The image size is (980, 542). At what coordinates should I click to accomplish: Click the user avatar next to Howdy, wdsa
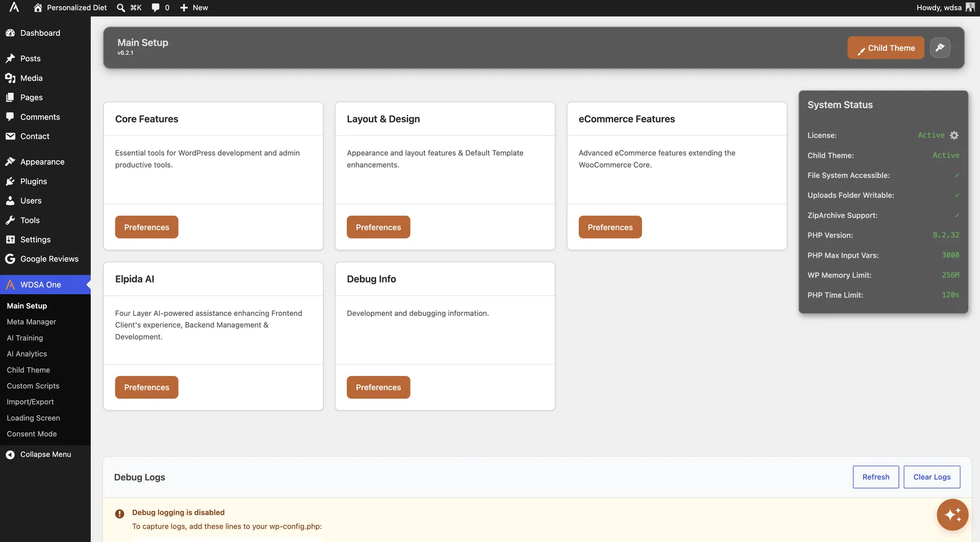(970, 7)
